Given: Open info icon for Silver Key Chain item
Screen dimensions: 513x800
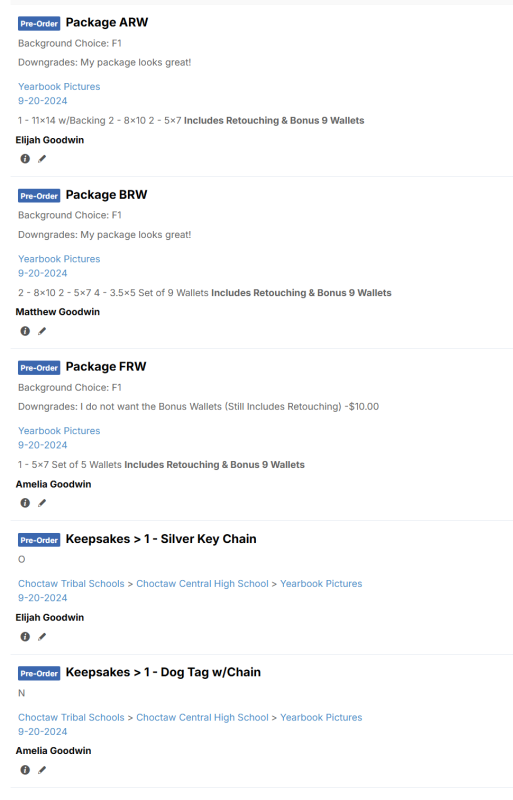Looking at the screenshot, I should [x=25, y=637].
